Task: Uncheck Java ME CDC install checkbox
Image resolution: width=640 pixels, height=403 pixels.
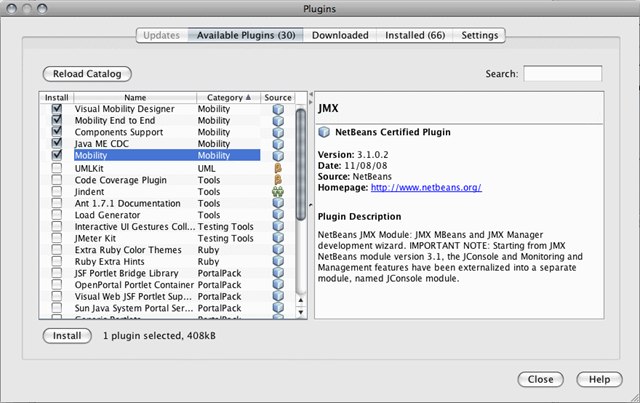Action: [57, 143]
